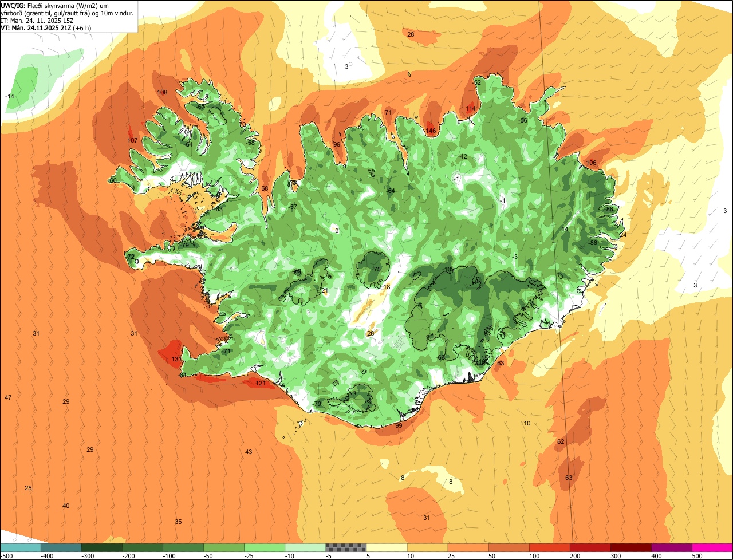The width and height of the screenshot is (733, 560).
Task: Click the map value "106" on the east coast
Action: (591, 163)
